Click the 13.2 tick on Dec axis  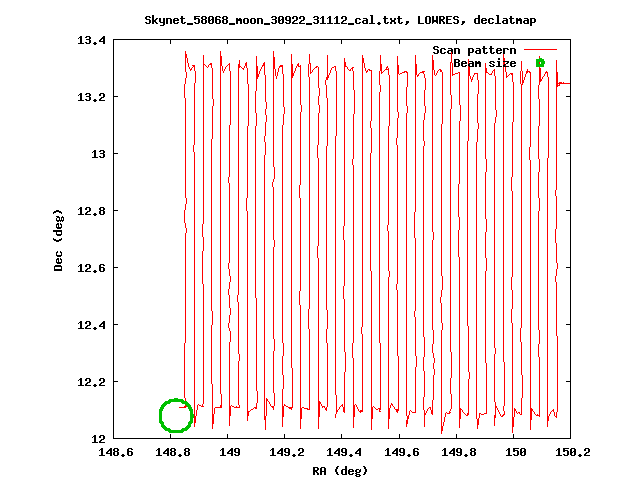(95, 97)
